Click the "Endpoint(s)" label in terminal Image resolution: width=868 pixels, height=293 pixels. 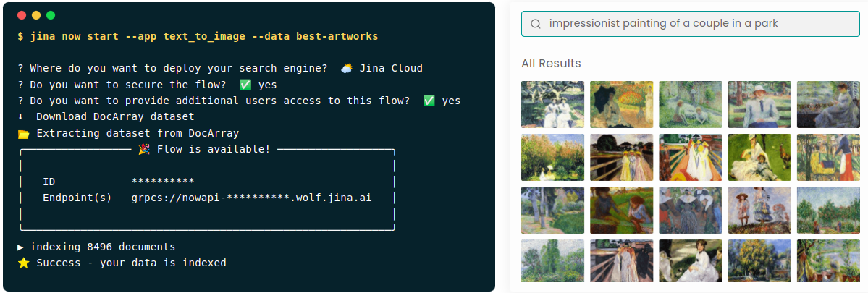pos(77,198)
